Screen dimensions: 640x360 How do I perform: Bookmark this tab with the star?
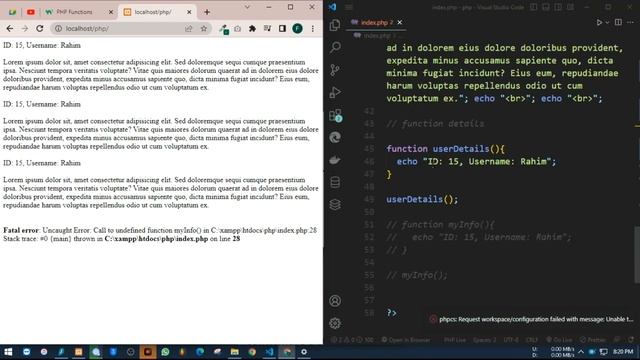pyautogui.click(x=204, y=29)
